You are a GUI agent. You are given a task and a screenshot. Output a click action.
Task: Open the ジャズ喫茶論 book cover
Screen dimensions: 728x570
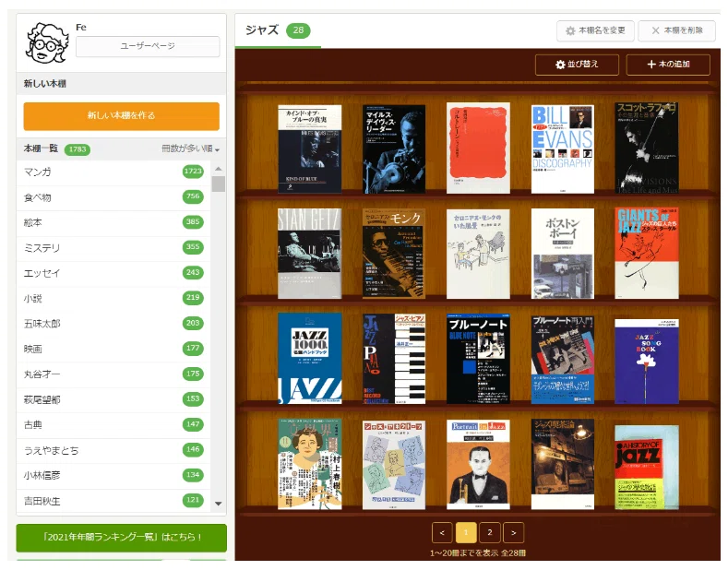point(563,464)
